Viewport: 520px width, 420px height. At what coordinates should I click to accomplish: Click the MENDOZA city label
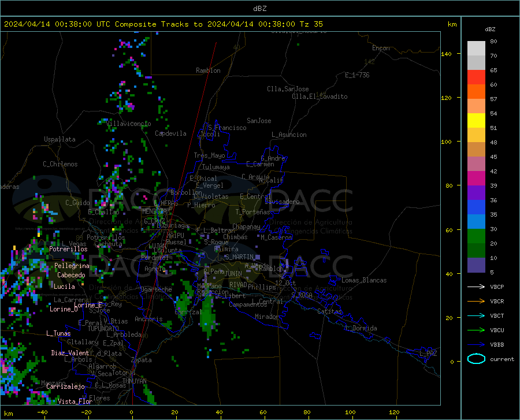click(154, 211)
